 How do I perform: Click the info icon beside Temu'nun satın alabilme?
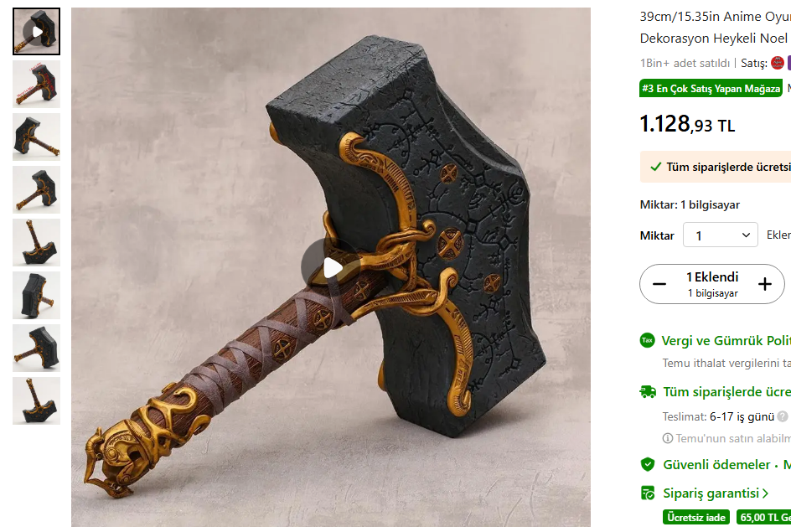coord(667,438)
